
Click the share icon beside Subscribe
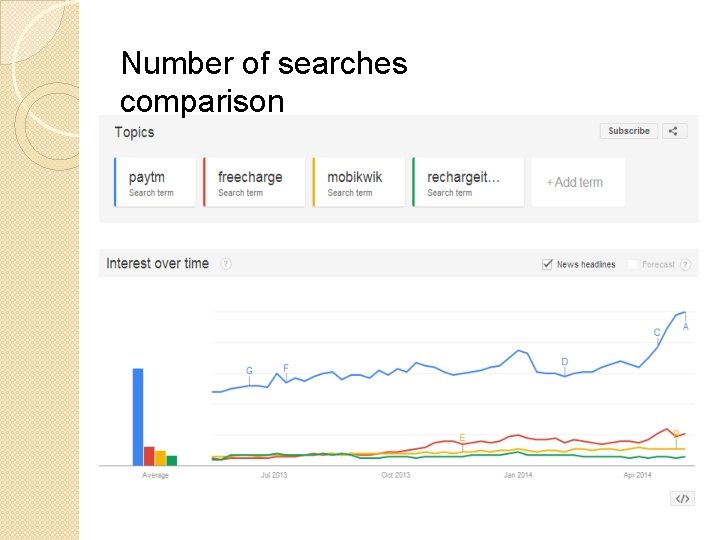[674, 131]
